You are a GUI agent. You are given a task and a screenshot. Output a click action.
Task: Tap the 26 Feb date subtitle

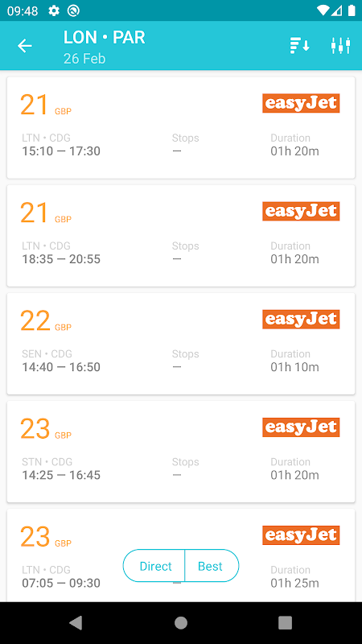pyautogui.click(x=84, y=58)
